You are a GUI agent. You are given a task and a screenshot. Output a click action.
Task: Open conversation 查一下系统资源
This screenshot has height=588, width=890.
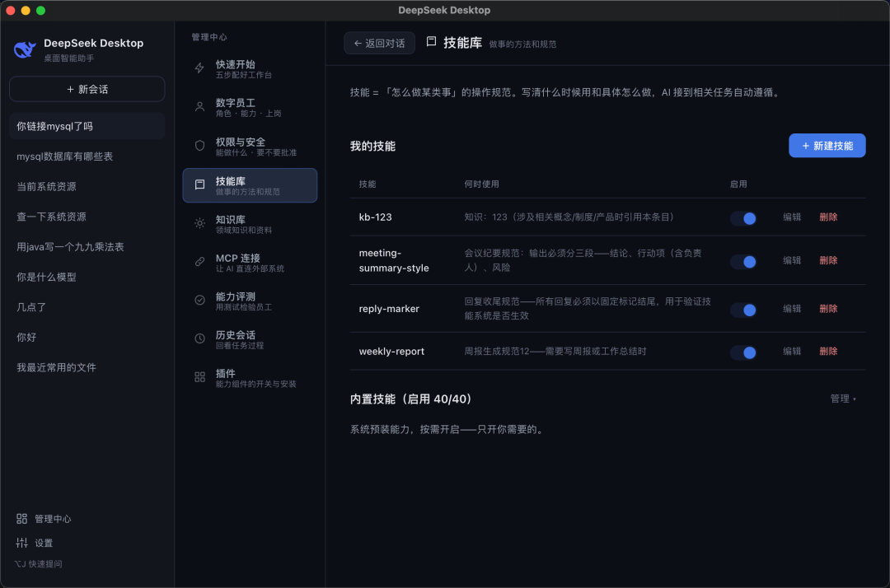tap(87, 216)
